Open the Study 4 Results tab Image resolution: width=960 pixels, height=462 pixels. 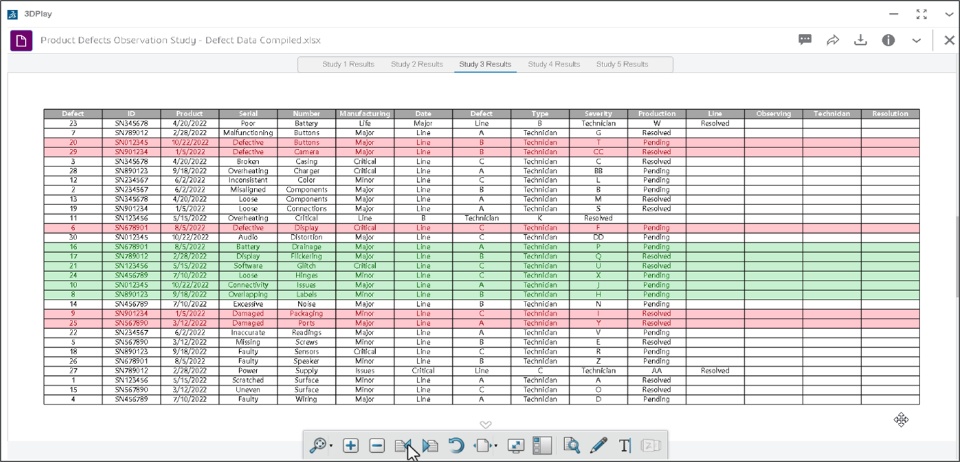coord(553,64)
